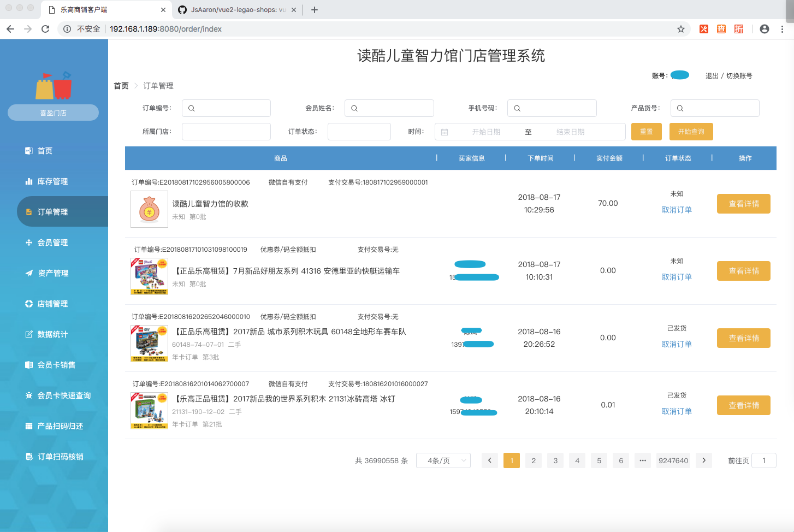This screenshot has height=532, width=794.
Task: Click the 重置 reset button
Action: 647,132
